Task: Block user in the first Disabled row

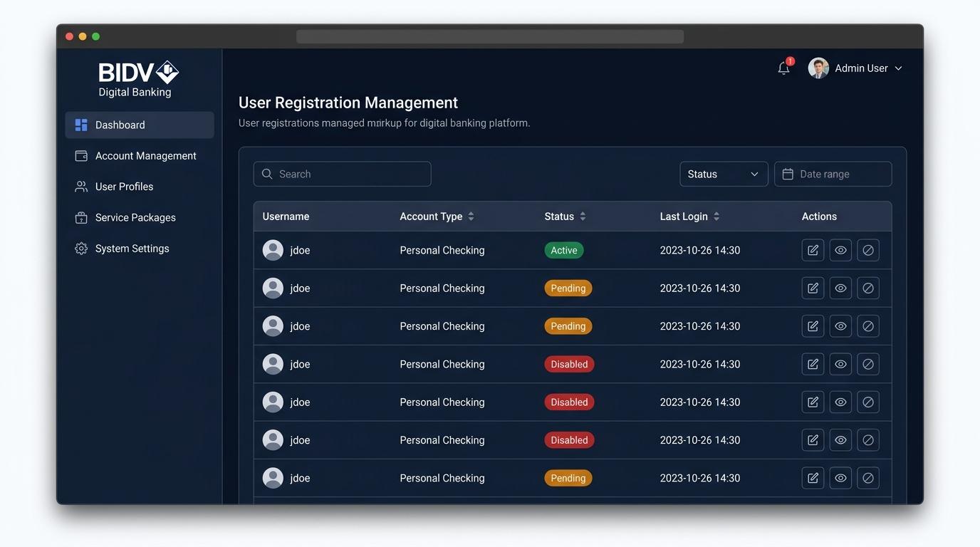Action: 868,364
